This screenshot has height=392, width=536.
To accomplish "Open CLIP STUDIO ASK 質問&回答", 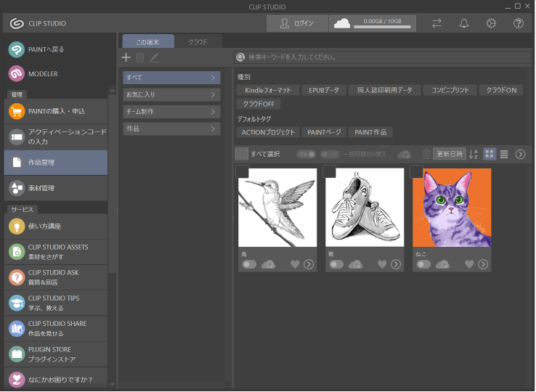I will [56, 277].
